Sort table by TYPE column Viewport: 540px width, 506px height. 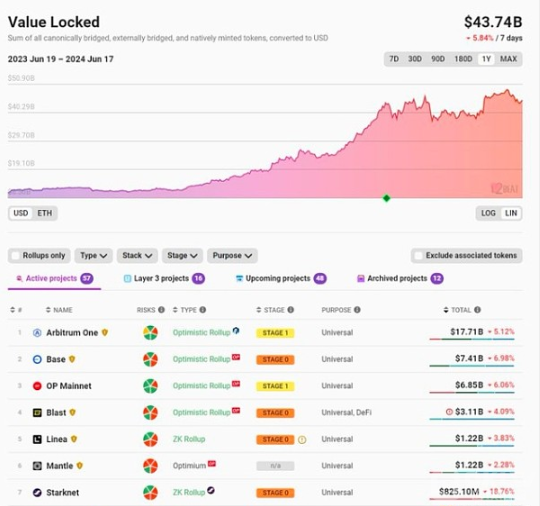point(185,310)
